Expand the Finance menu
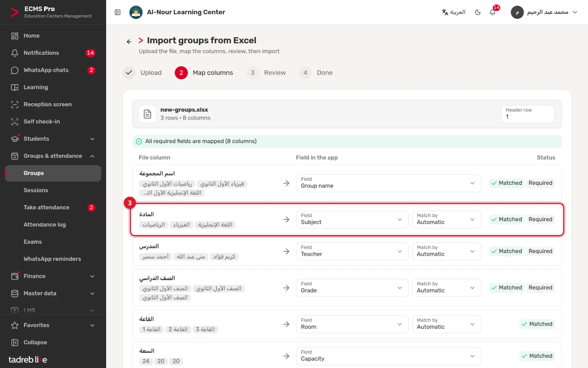The image size is (588, 368). [x=53, y=276]
